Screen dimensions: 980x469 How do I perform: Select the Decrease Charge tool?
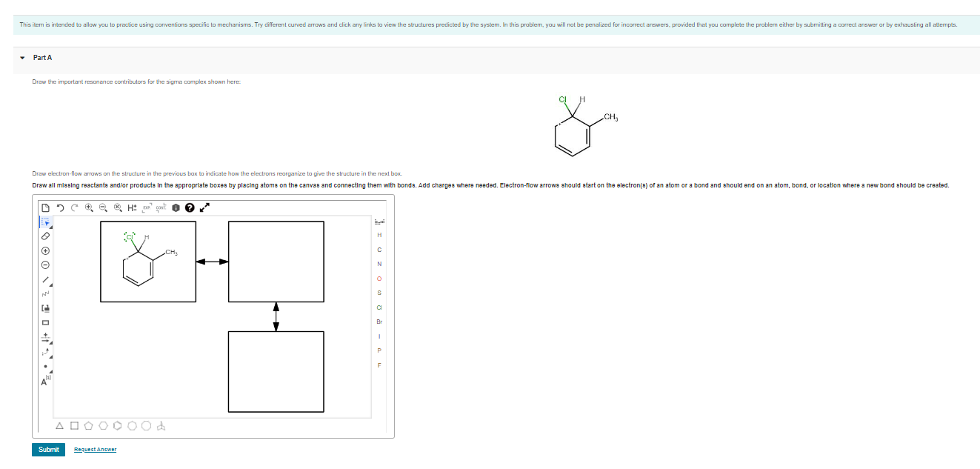[46, 266]
